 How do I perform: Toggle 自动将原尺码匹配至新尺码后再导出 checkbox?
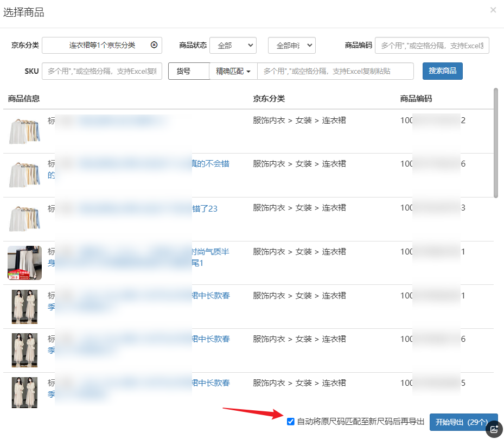(291, 422)
